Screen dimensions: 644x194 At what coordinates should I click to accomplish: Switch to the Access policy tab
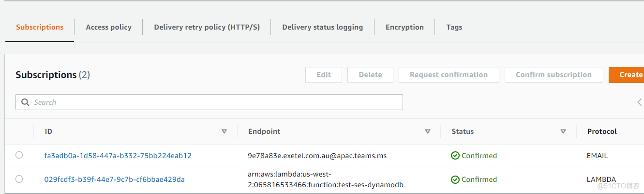click(108, 27)
